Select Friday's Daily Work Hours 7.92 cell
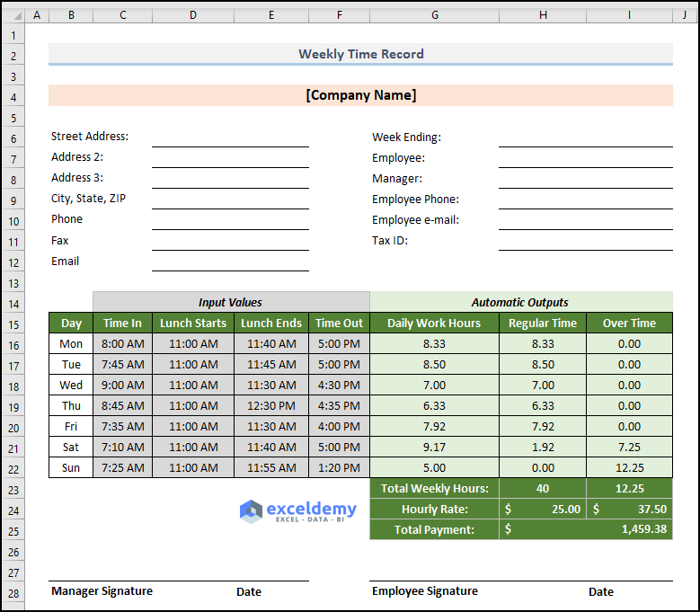 coord(434,426)
